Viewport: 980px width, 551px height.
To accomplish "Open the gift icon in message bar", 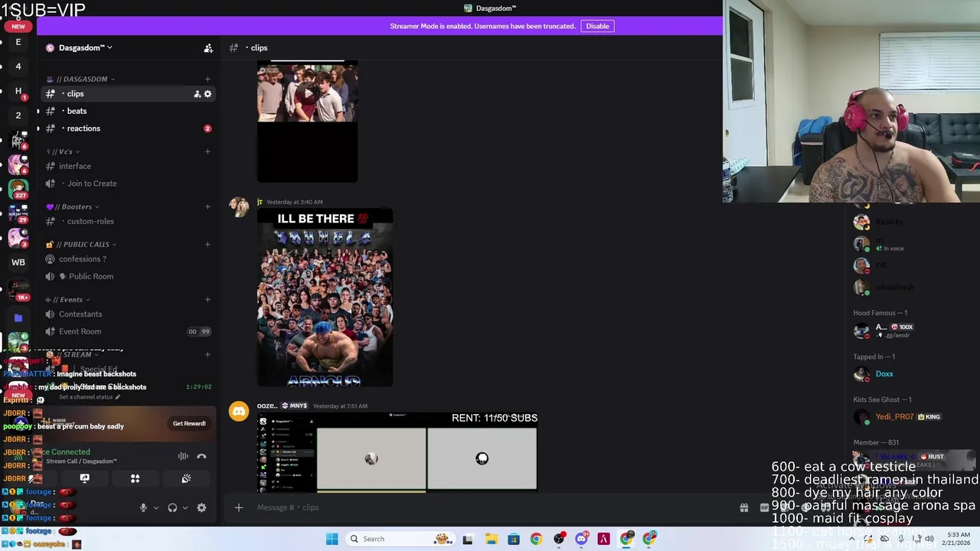I will (743, 507).
